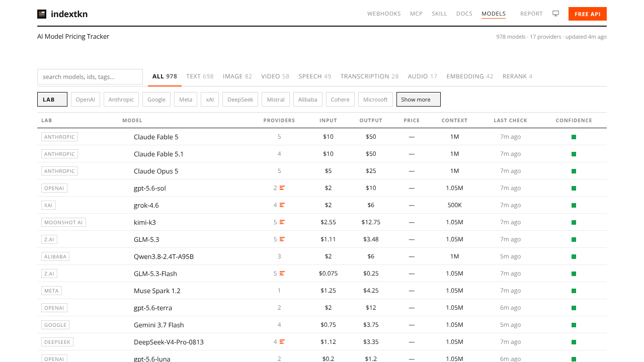Open the SKILL navigation link
The image size is (644, 362).
click(439, 14)
